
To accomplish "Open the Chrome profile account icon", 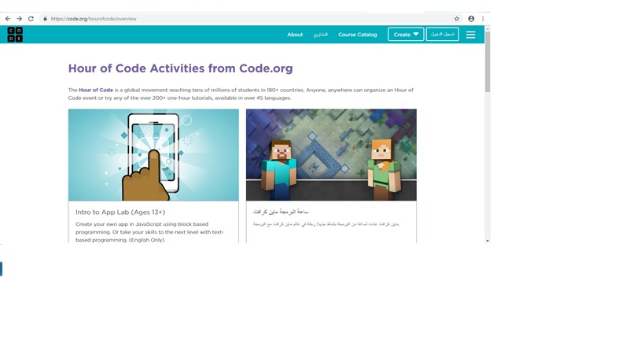I will pyautogui.click(x=471, y=19).
